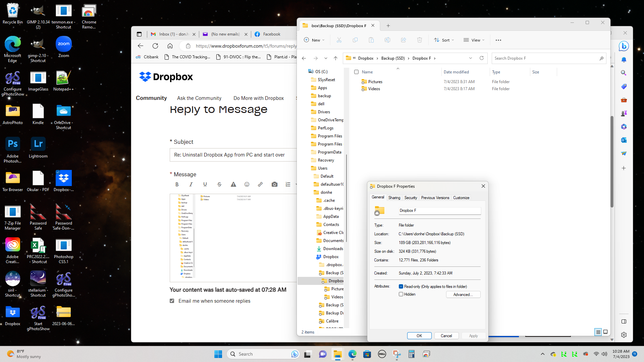Screen dimensions: 644x362
Task: Select Videos folder in file list
Action: point(374,89)
